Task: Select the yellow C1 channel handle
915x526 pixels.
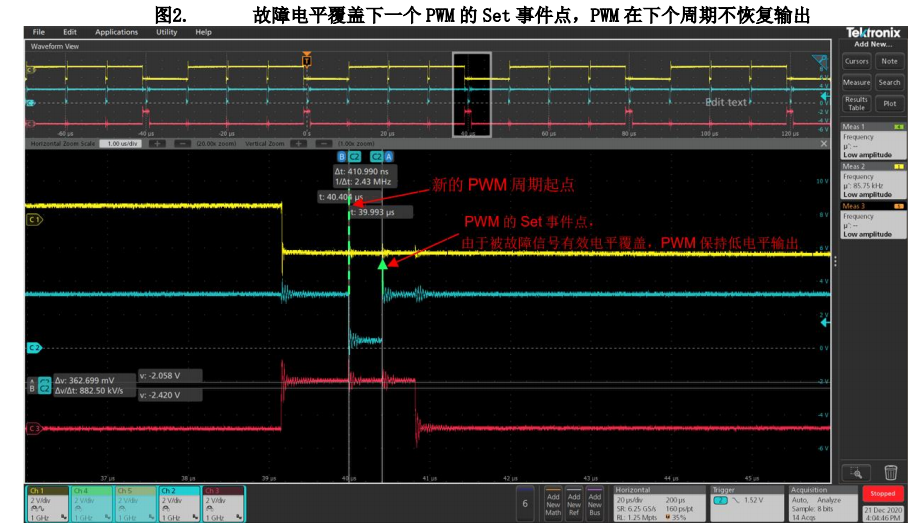Action: click(x=34, y=220)
